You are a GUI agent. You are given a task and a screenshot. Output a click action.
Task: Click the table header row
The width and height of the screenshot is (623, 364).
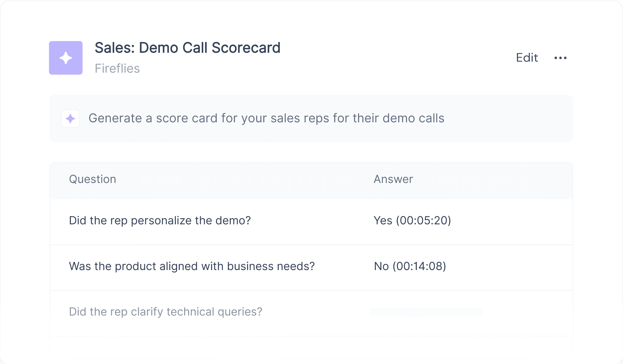311,181
